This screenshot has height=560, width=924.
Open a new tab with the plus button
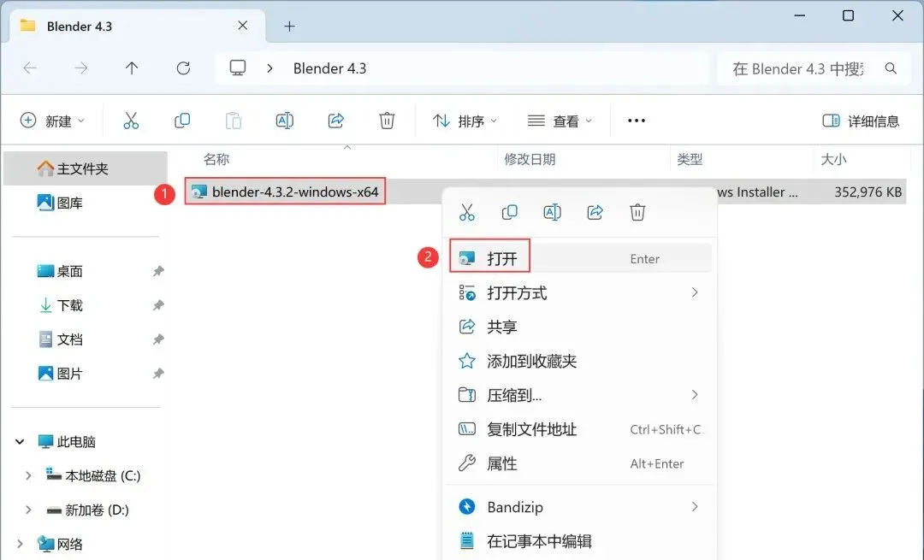tap(289, 26)
